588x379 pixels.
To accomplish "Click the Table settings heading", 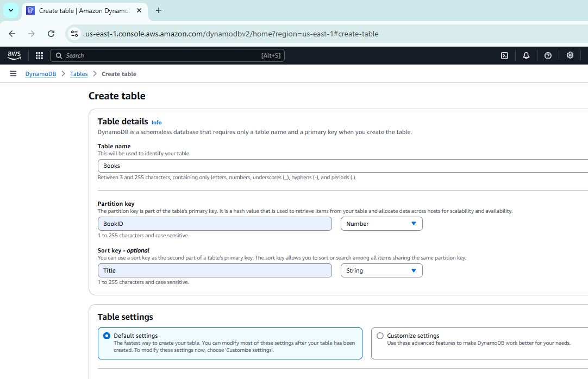I will pos(125,317).
